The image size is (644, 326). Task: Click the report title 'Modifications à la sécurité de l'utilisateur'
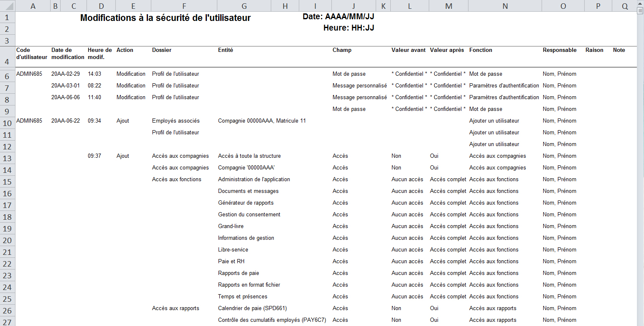click(x=165, y=18)
